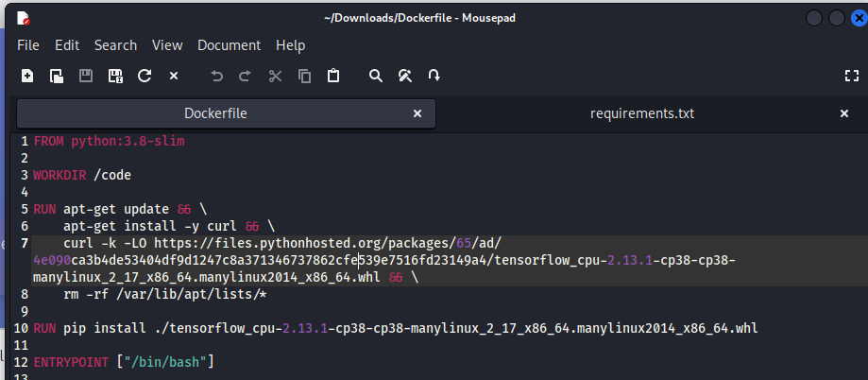
Task: Switch to the requirements.txt tab
Action: (641, 113)
